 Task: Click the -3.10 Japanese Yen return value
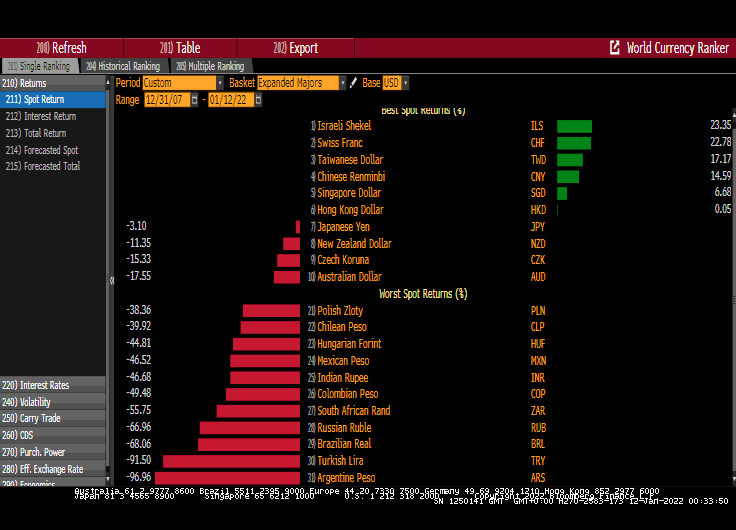point(137,226)
